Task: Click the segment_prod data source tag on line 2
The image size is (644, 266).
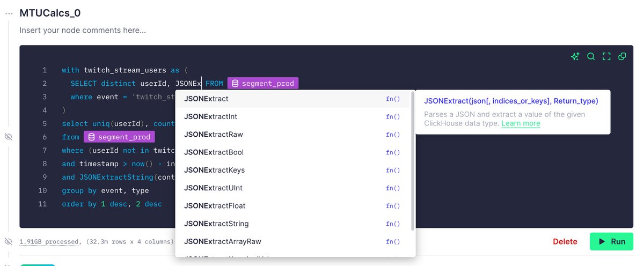Action: click(262, 83)
